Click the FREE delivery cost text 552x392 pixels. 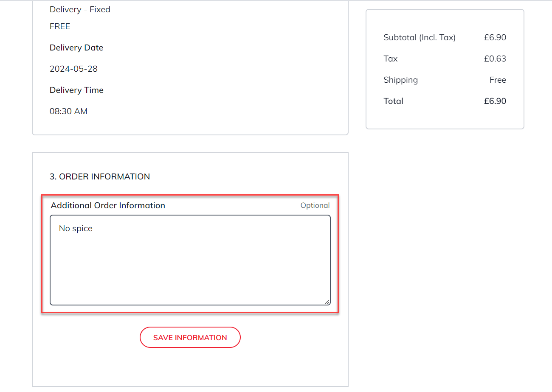(60, 27)
